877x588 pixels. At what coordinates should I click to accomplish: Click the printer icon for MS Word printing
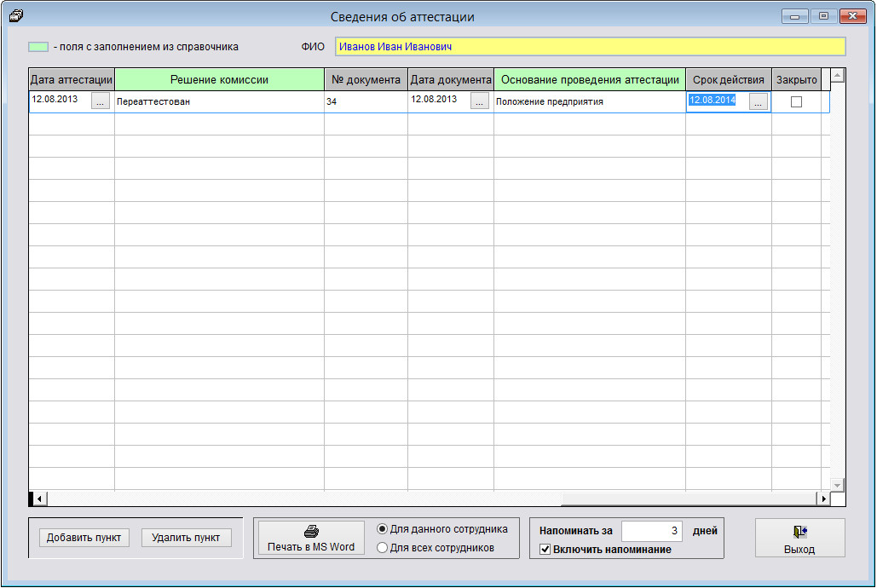pos(311,532)
